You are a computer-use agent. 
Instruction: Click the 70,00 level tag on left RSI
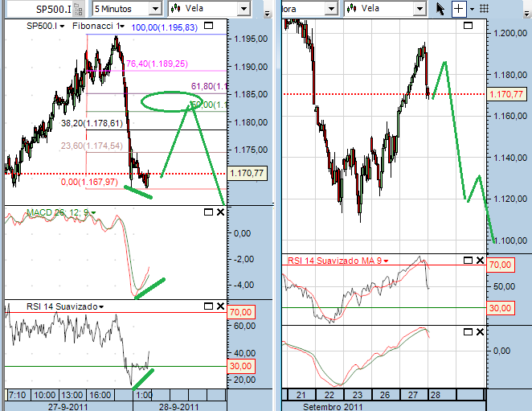click(241, 312)
